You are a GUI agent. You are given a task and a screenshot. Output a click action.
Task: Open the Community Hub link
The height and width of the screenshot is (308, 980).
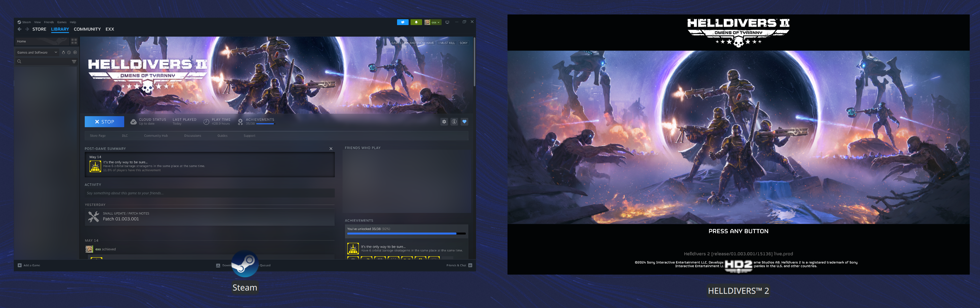[x=156, y=136]
